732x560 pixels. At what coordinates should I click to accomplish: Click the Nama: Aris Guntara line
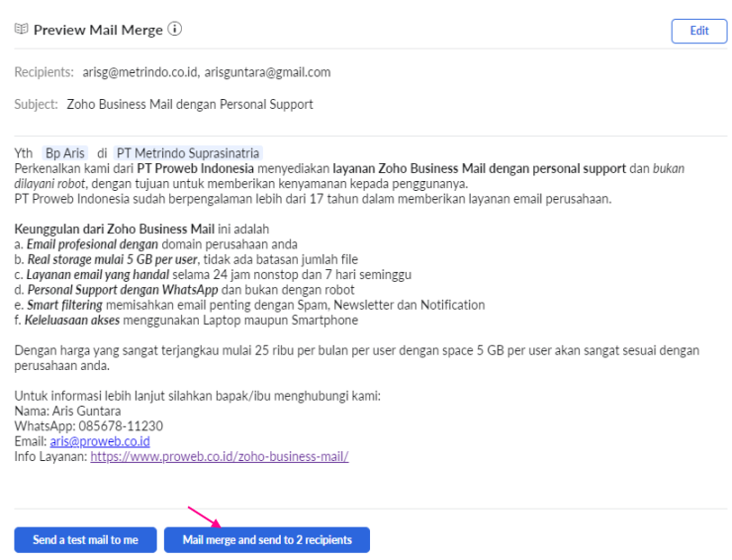click(67, 411)
